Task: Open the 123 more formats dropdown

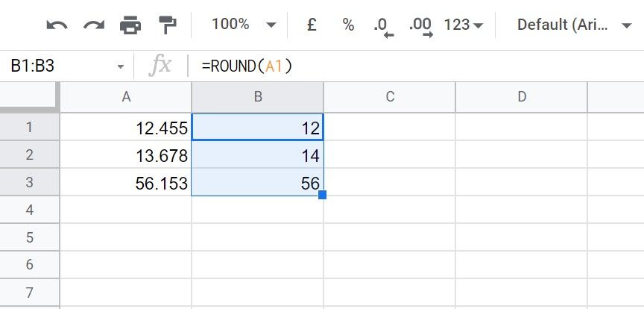Action: pyautogui.click(x=464, y=25)
